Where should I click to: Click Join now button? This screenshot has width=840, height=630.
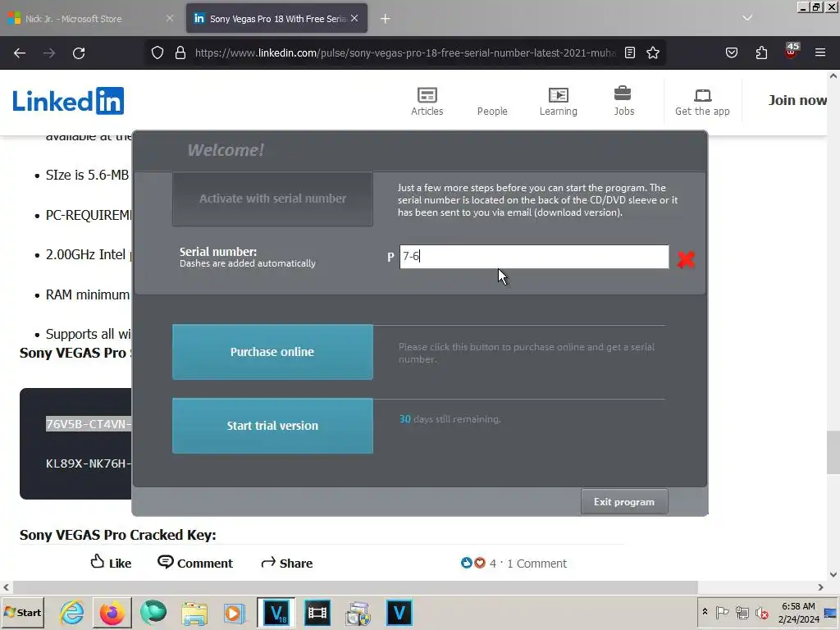[x=797, y=100]
